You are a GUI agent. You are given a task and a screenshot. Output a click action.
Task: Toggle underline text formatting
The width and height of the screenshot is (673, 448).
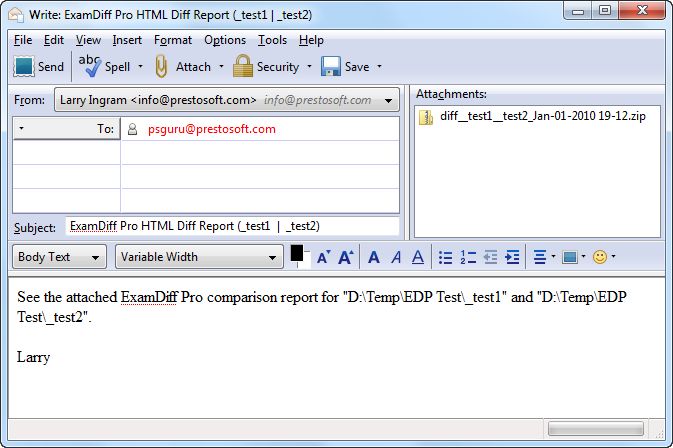point(418,257)
